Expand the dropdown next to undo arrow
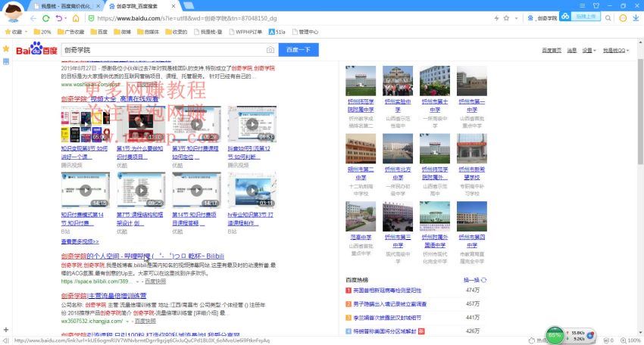The width and height of the screenshot is (644, 345). click(66, 18)
